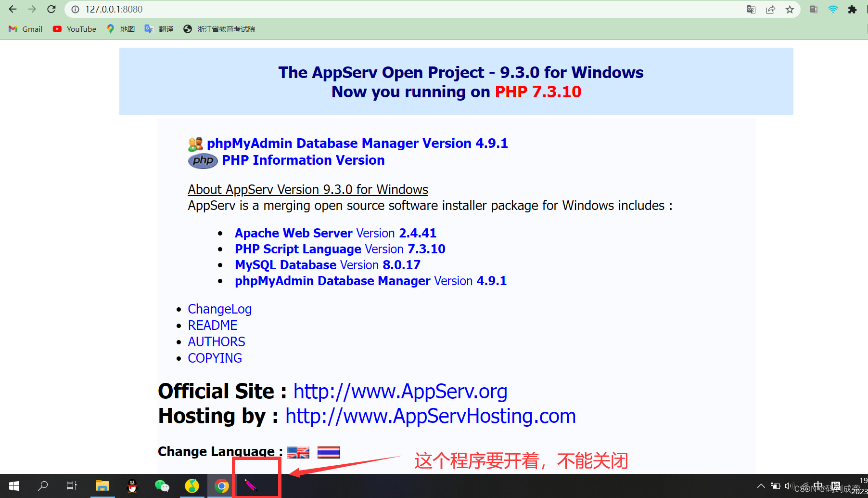Viewport: 868px width, 498px height.
Task: Open the blue Wi-Fi extension icon
Action: (x=833, y=9)
